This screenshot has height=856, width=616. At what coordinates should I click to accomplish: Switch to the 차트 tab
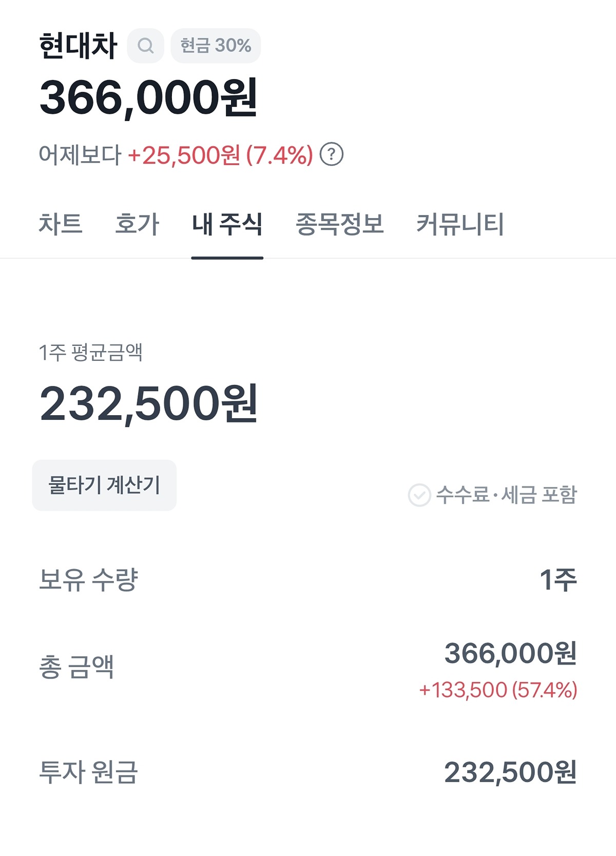coord(61,224)
